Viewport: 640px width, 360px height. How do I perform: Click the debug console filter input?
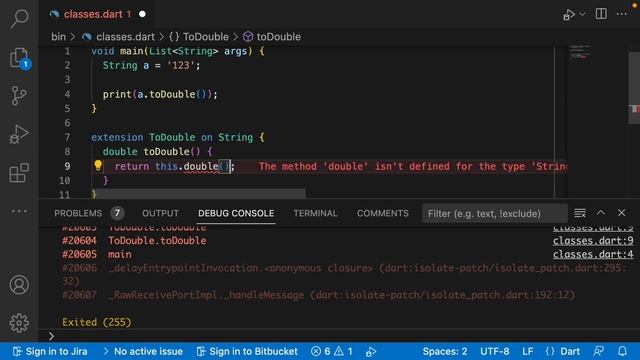pos(495,213)
